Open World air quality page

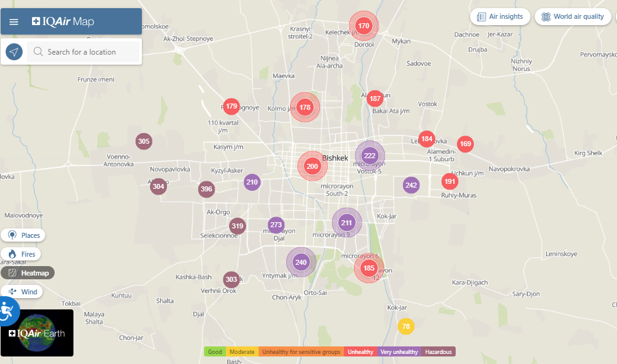[572, 17]
